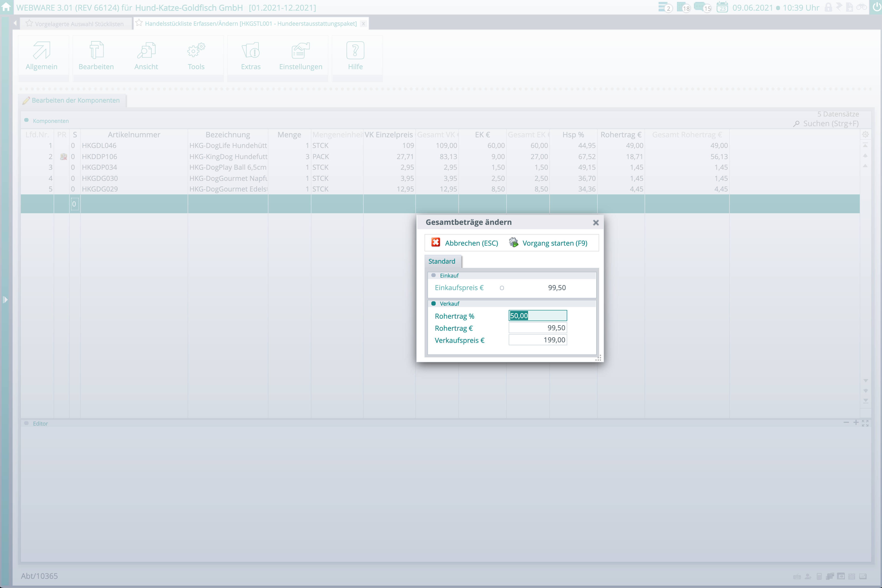Image resolution: width=882 pixels, height=588 pixels.
Task: Open the Einstellungen ribbon group
Action: click(x=300, y=56)
